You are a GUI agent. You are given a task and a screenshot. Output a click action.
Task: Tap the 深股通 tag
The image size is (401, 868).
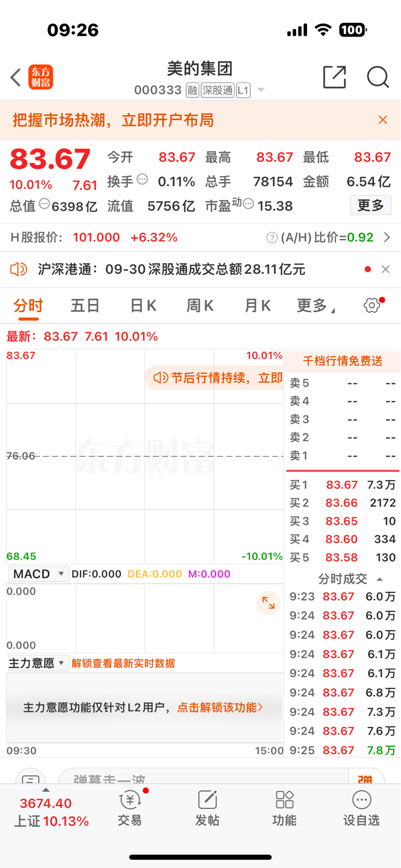click(217, 90)
